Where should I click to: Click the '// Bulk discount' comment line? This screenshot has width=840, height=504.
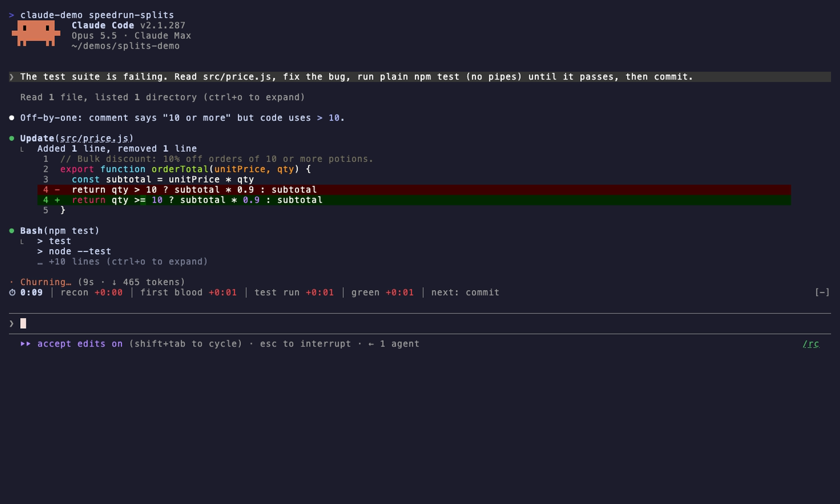coord(217,159)
